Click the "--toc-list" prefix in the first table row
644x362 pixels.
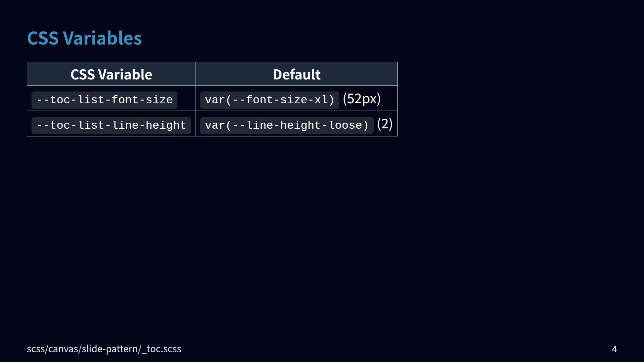pyautogui.click(x=60, y=100)
